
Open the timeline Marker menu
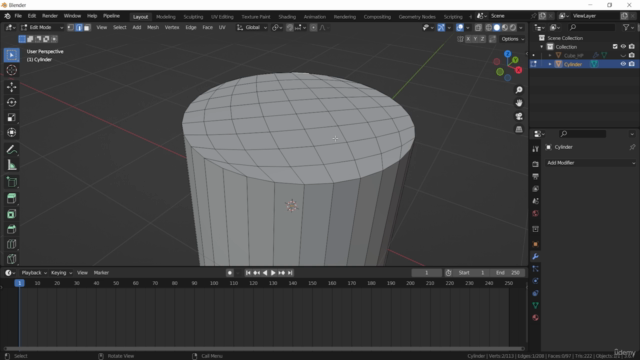click(101, 273)
